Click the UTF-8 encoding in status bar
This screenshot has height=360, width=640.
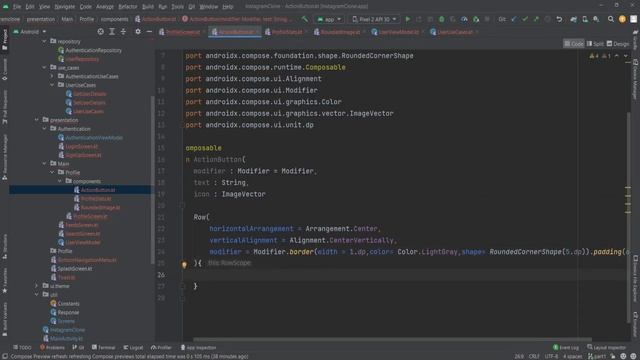click(551, 356)
